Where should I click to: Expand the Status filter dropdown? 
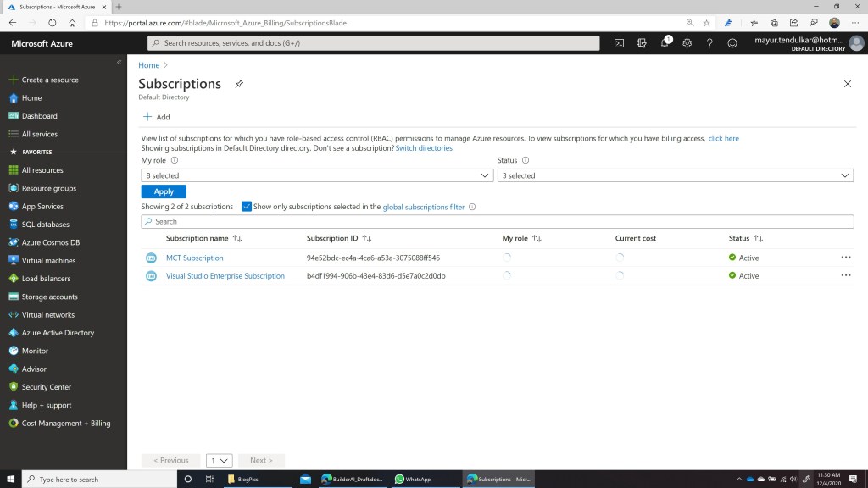[675, 175]
